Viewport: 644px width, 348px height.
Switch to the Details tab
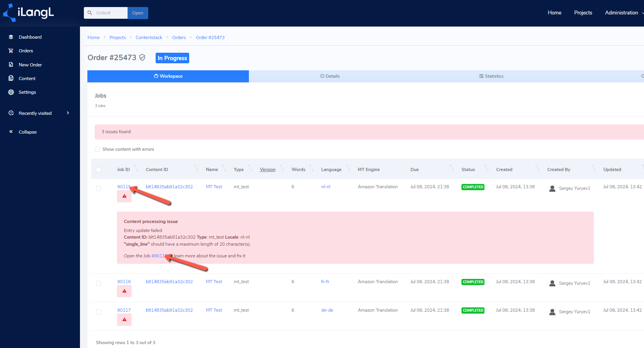coord(330,76)
